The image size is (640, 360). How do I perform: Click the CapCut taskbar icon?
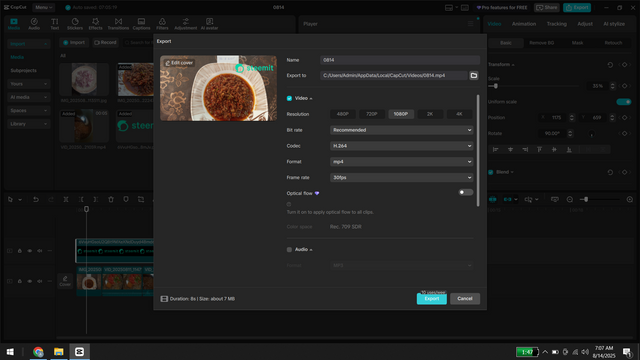click(80, 351)
